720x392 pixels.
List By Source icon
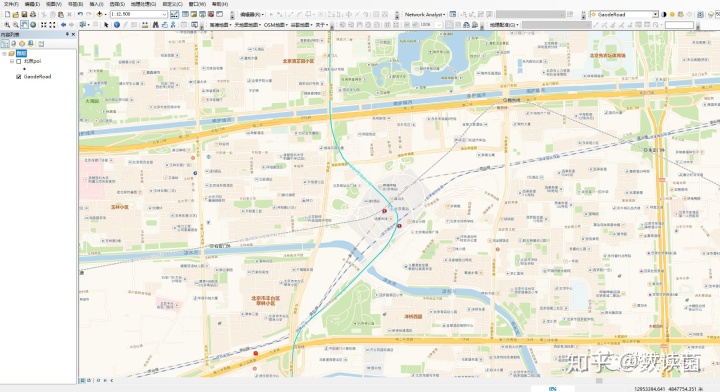[x=13, y=44]
